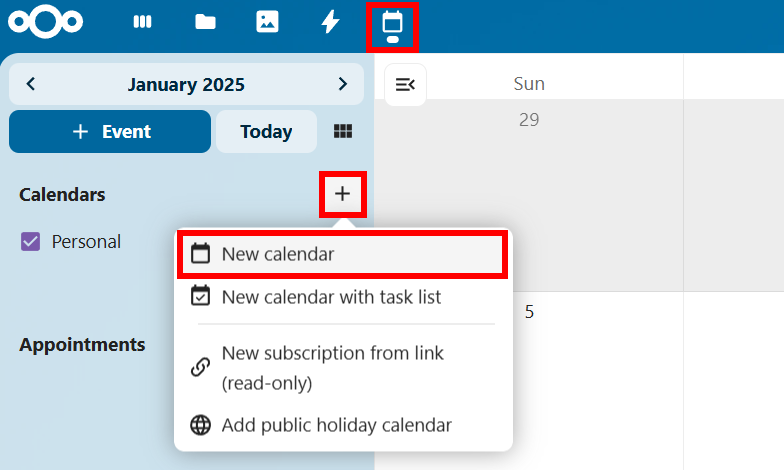This screenshot has height=470, width=784.
Task: Choose Add public holiday calendar
Action: 336,425
